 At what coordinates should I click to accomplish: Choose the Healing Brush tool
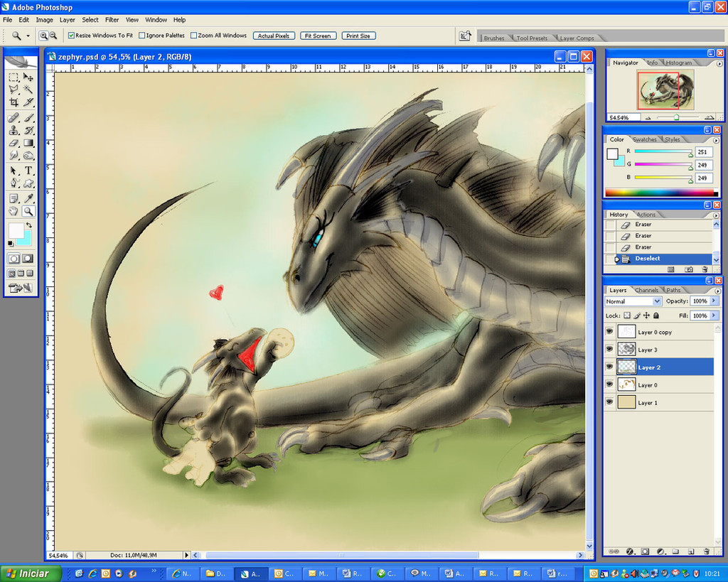(x=14, y=118)
